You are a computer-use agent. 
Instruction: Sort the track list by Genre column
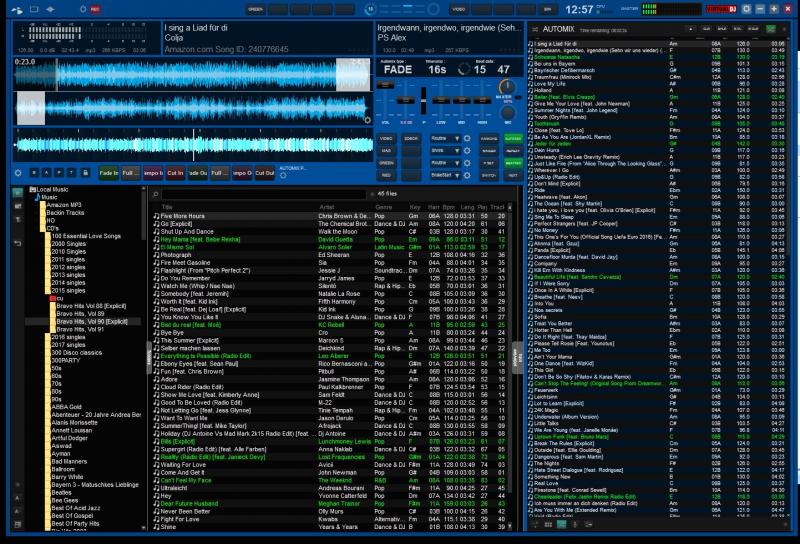(x=385, y=207)
